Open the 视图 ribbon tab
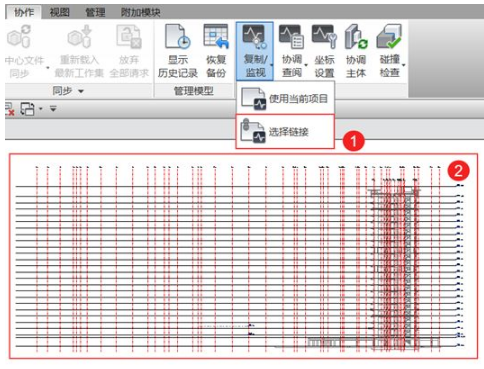Viewport: 484px width, 369px height. (x=60, y=12)
